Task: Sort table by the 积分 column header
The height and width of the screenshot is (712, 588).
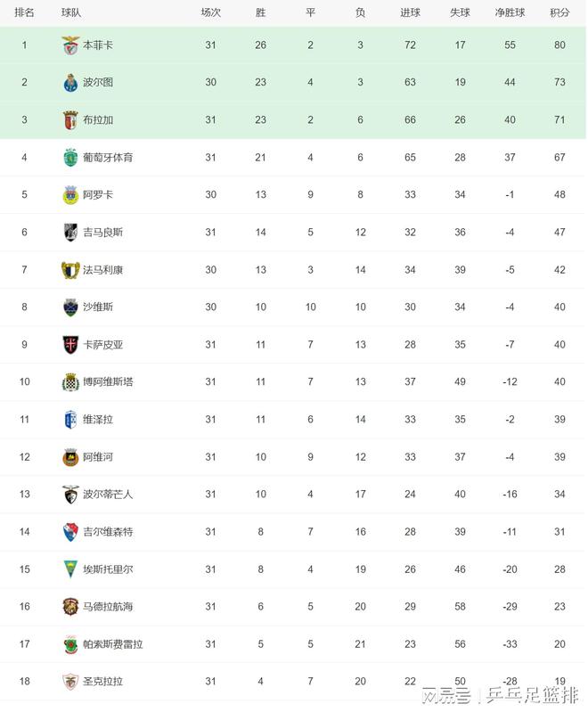Action: tap(559, 12)
